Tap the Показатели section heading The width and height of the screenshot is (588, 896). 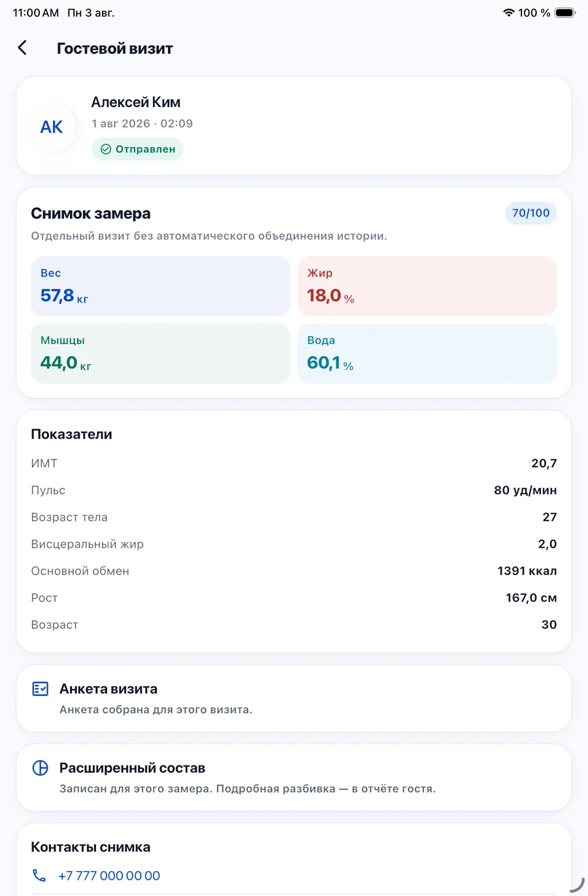click(x=72, y=434)
